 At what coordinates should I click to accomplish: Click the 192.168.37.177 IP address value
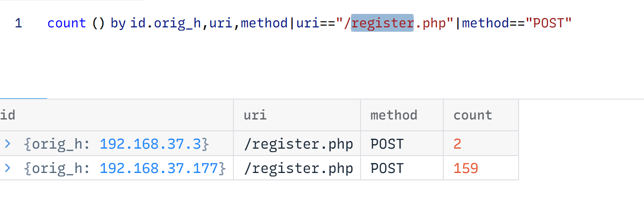(159, 168)
